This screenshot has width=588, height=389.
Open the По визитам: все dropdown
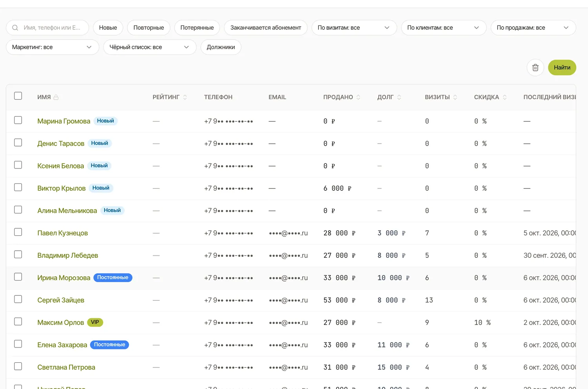click(x=354, y=28)
